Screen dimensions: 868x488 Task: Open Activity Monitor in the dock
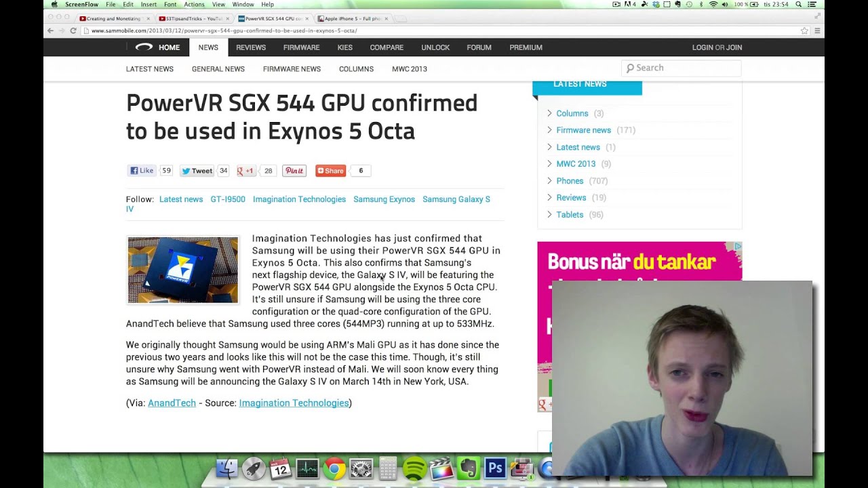(307, 468)
